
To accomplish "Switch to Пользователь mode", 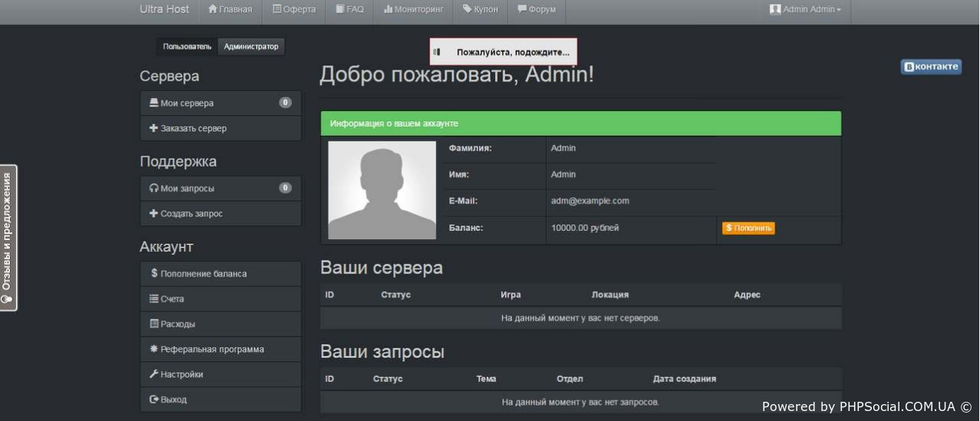I will tap(186, 47).
